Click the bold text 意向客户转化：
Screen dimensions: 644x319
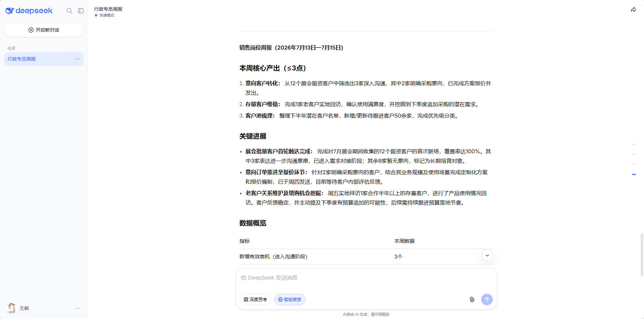[x=263, y=83]
